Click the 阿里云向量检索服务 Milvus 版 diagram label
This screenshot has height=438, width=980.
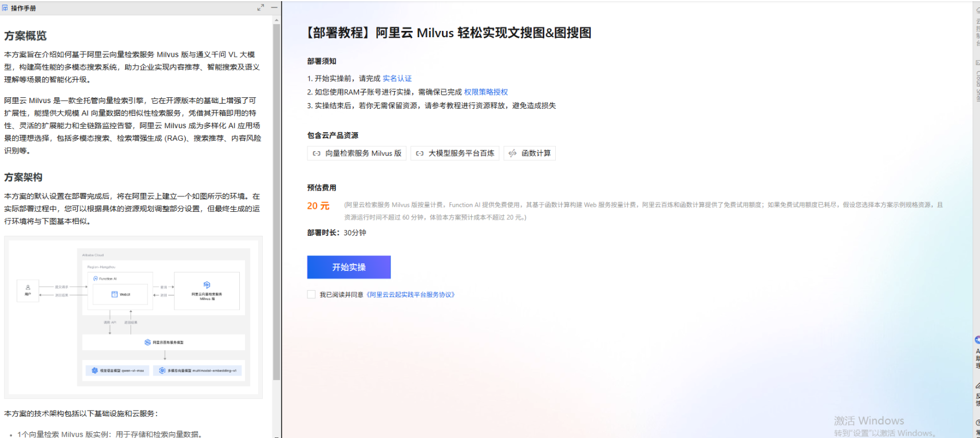(x=207, y=296)
